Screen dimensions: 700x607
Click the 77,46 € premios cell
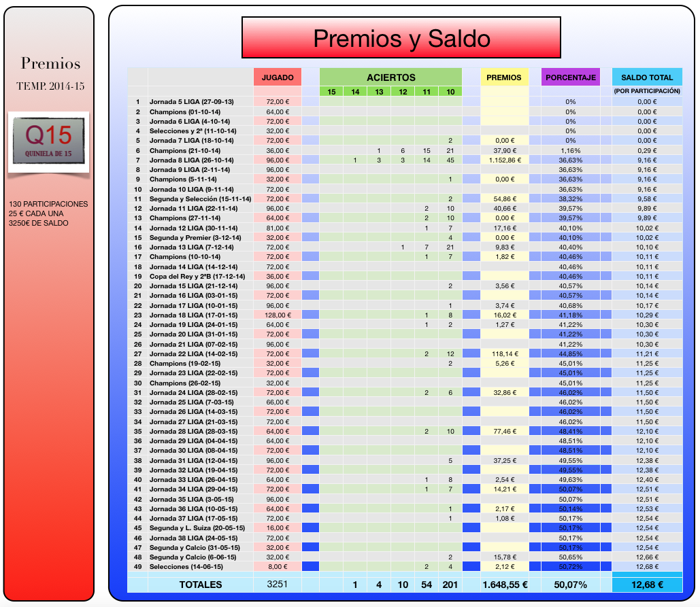(x=505, y=431)
